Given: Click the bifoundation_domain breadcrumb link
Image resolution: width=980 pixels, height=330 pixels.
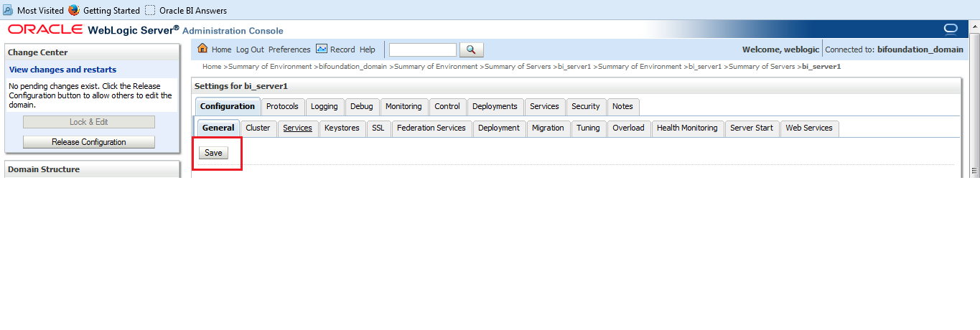Looking at the screenshot, I should [x=353, y=67].
